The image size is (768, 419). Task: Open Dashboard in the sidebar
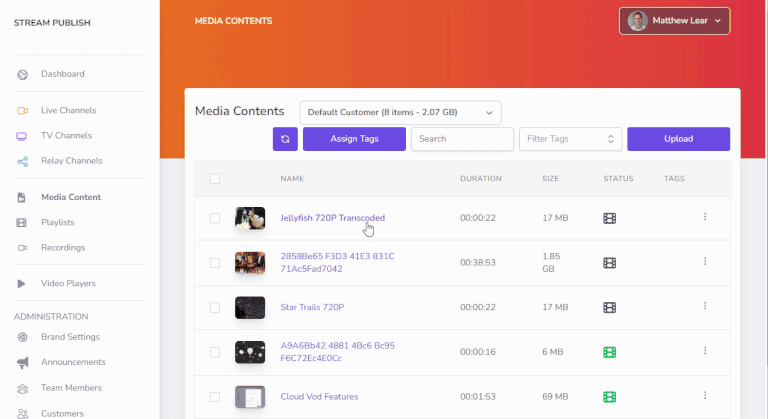63,74
